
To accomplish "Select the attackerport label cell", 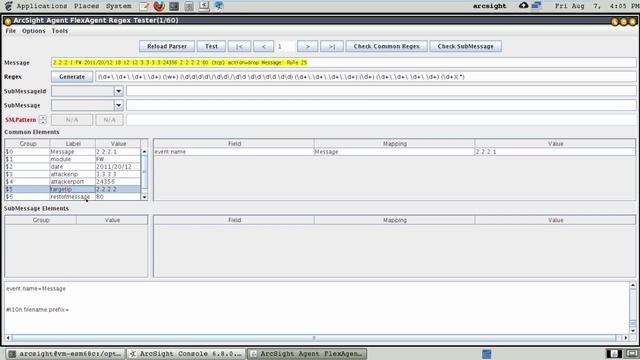I will click(x=73, y=182).
